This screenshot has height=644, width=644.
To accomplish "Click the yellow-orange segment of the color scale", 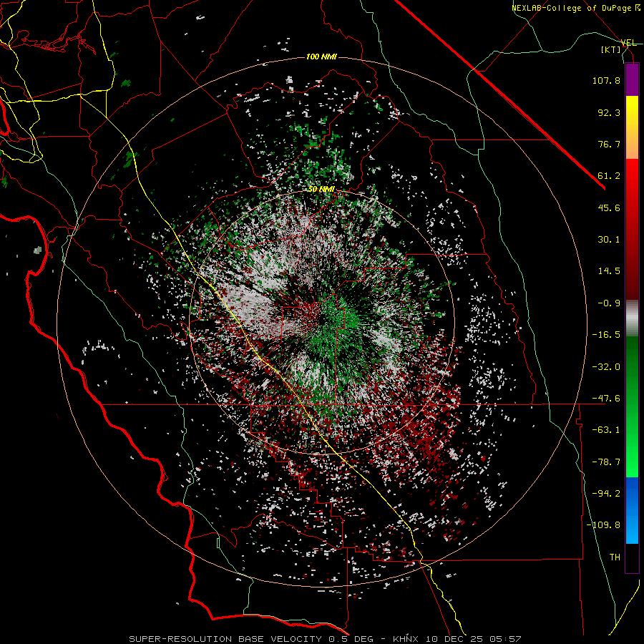I will (632, 127).
